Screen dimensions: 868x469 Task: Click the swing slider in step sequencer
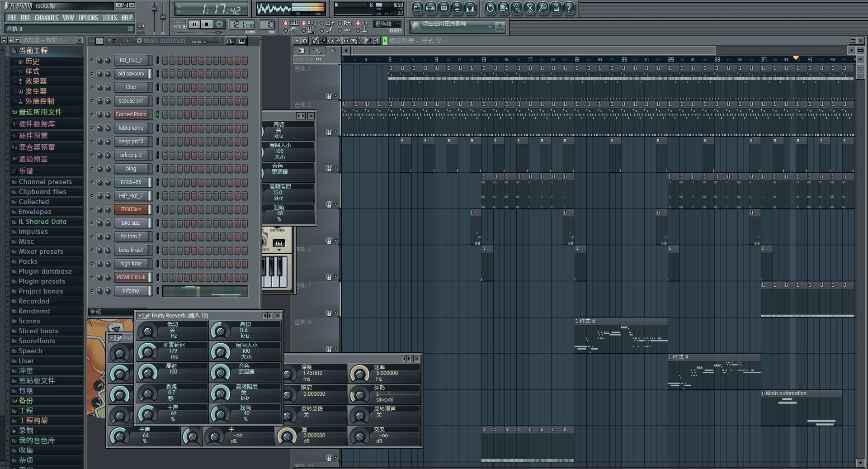pos(212,41)
